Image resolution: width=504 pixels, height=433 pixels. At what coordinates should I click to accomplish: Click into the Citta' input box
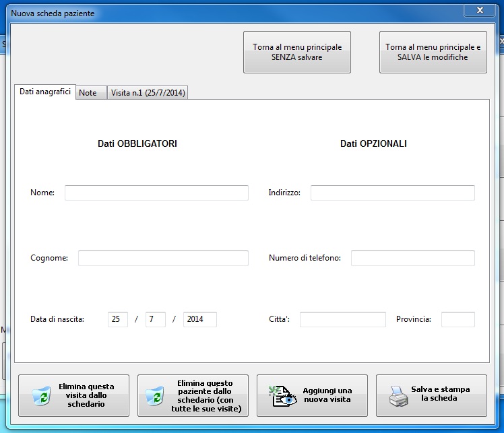[342, 319]
